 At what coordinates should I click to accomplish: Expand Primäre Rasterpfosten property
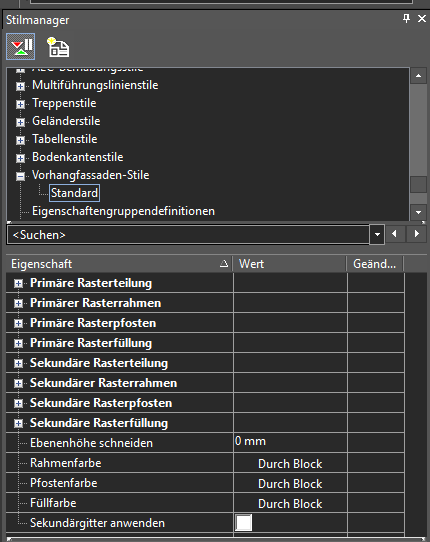click(x=18, y=324)
